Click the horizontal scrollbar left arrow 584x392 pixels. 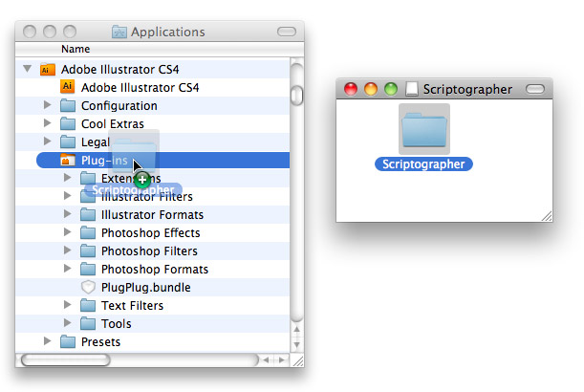[x=267, y=359]
